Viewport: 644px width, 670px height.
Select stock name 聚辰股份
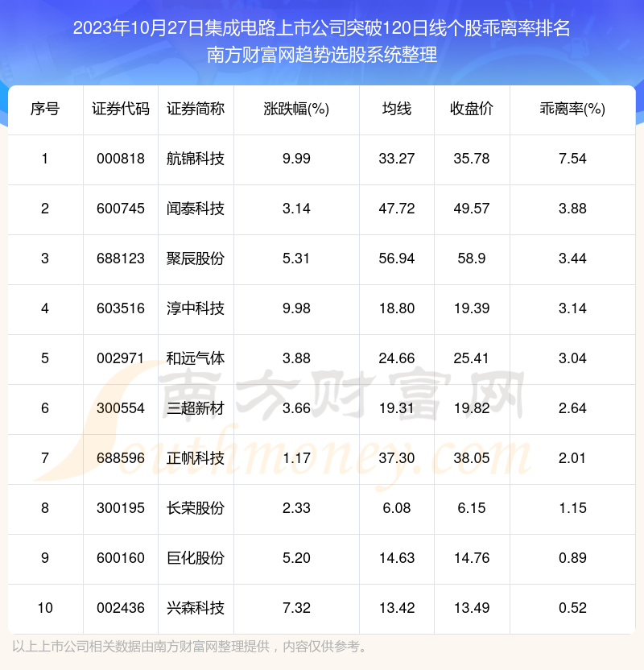point(196,258)
